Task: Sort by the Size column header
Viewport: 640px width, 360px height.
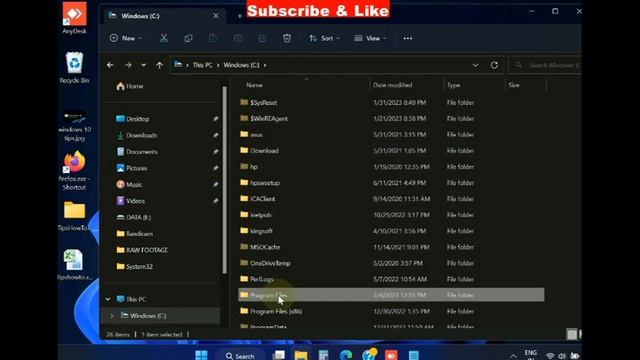Action: click(x=514, y=85)
